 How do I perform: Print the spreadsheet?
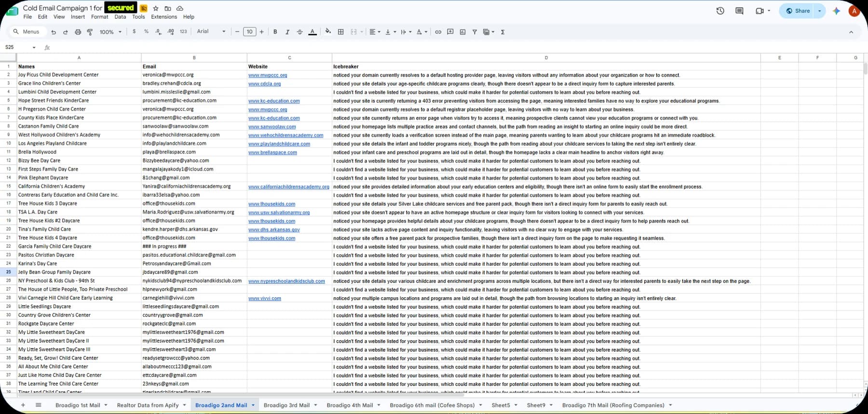pyautogui.click(x=78, y=32)
